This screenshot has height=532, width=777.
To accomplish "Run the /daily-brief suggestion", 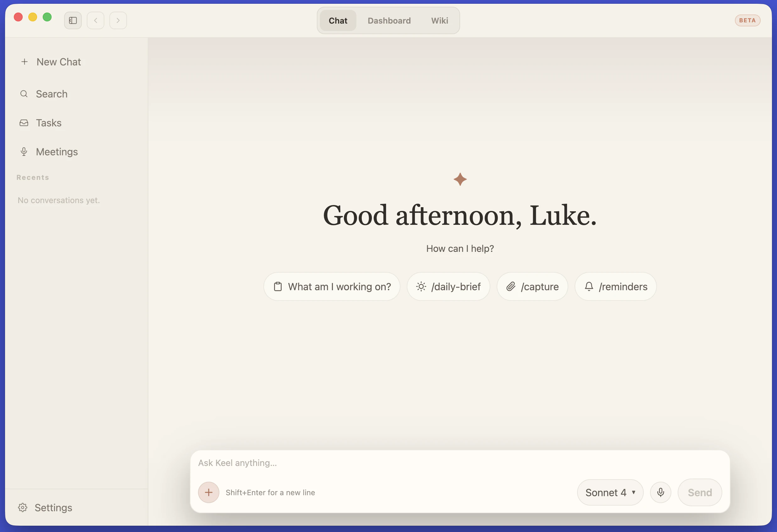I will click(x=448, y=286).
